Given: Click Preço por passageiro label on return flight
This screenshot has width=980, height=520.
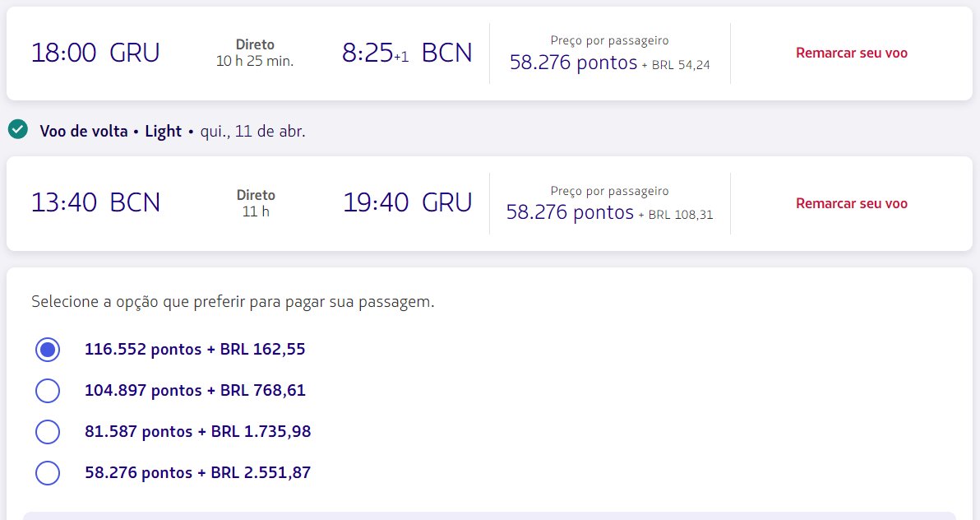Looking at the screenshot, I should (x=609, y=191).
